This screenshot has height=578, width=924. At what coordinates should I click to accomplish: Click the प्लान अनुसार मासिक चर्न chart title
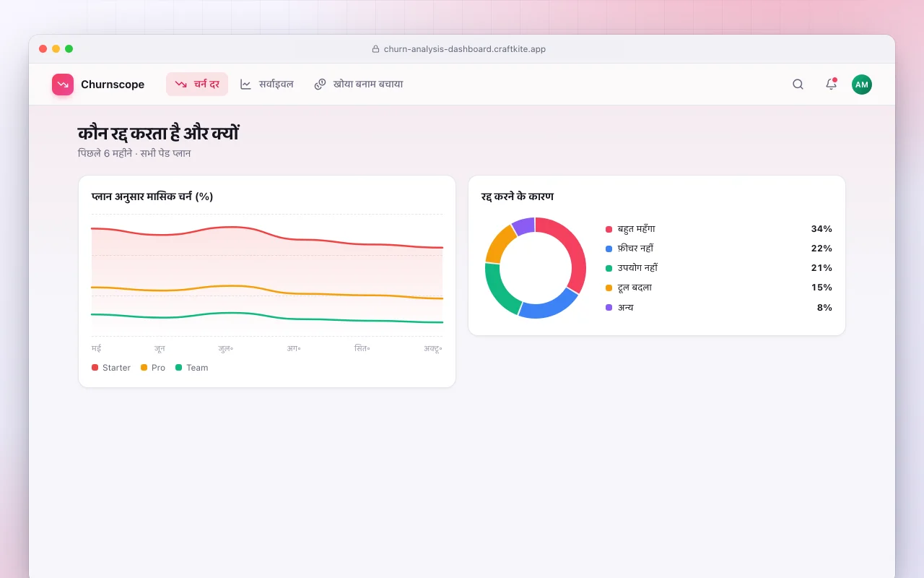point(152,197)
